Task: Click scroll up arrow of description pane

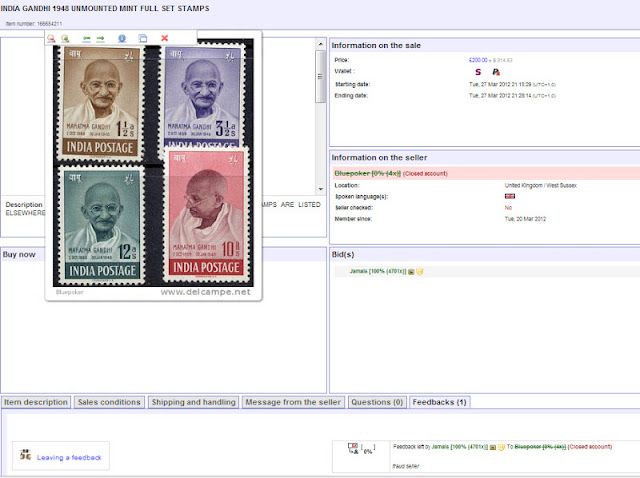Action: click(x=320, y=44)
